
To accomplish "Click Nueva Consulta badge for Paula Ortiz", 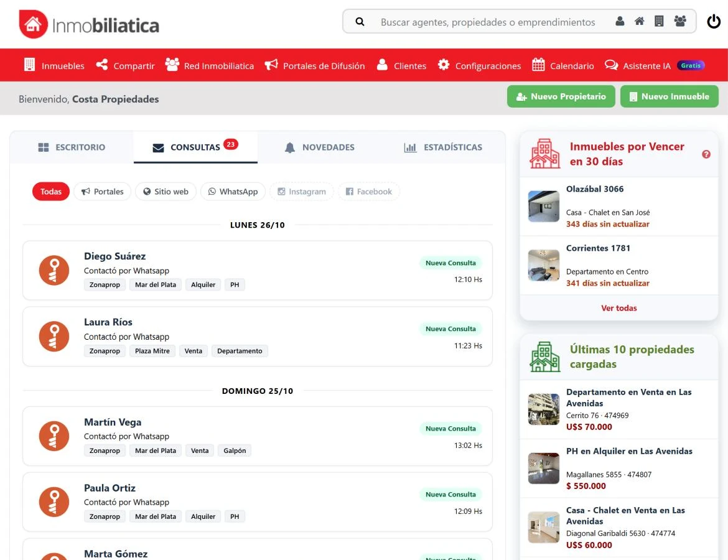I will [450, 495].
